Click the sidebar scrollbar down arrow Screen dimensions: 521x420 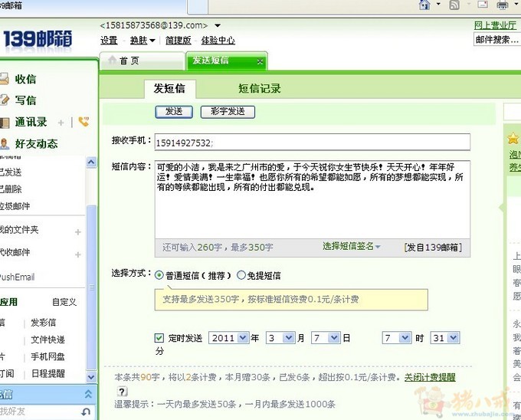point(91,377)
